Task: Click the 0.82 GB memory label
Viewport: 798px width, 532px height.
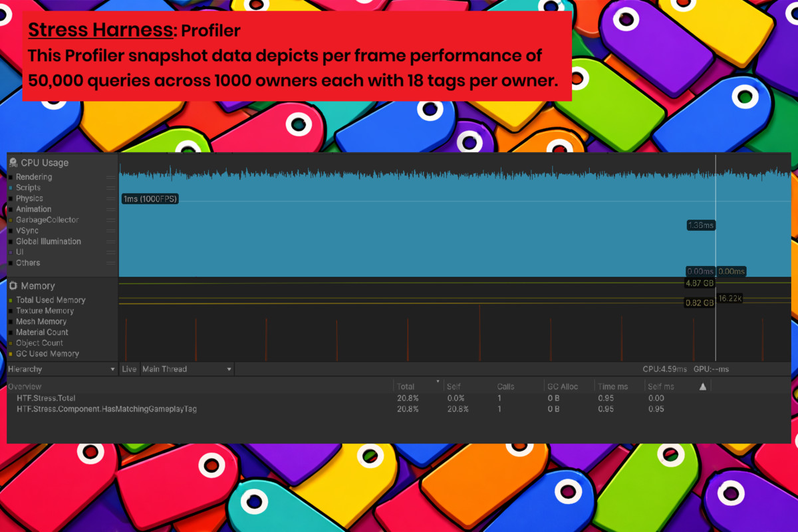Action: [x=700, y=303]
